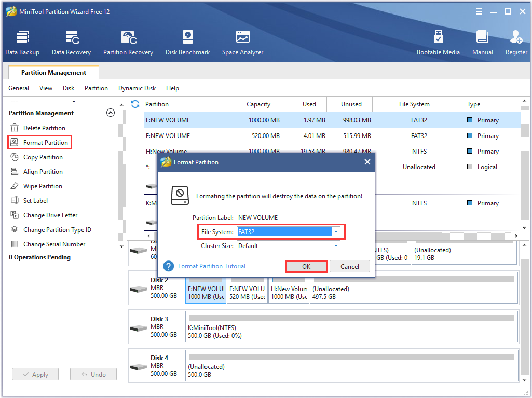Viewport: 532px width, 398px height.
Task: Open the Data Backup tool
Action: [x=22, y=43]
